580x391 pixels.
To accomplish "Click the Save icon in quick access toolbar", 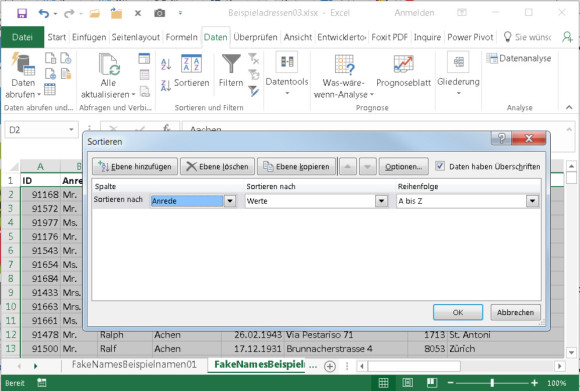I will 22,13.
